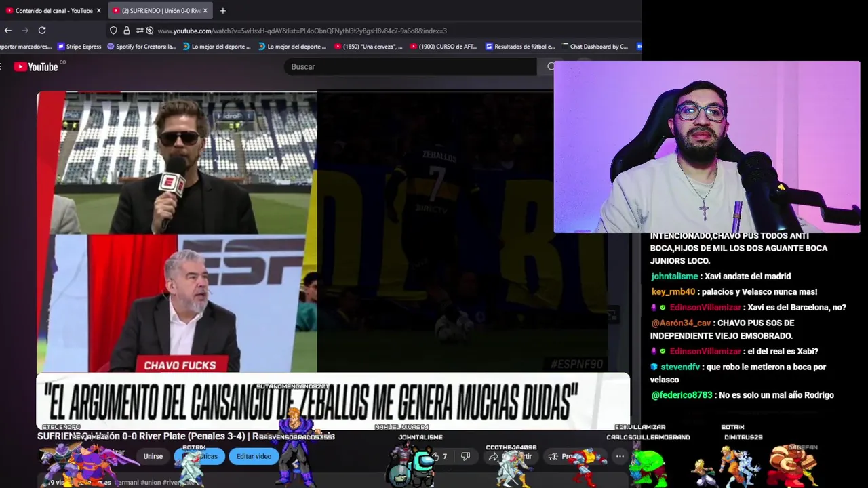868x488 pixels.
Task: Open the (1900) CURSO de AFT bookmark
Action: (443, 47)
